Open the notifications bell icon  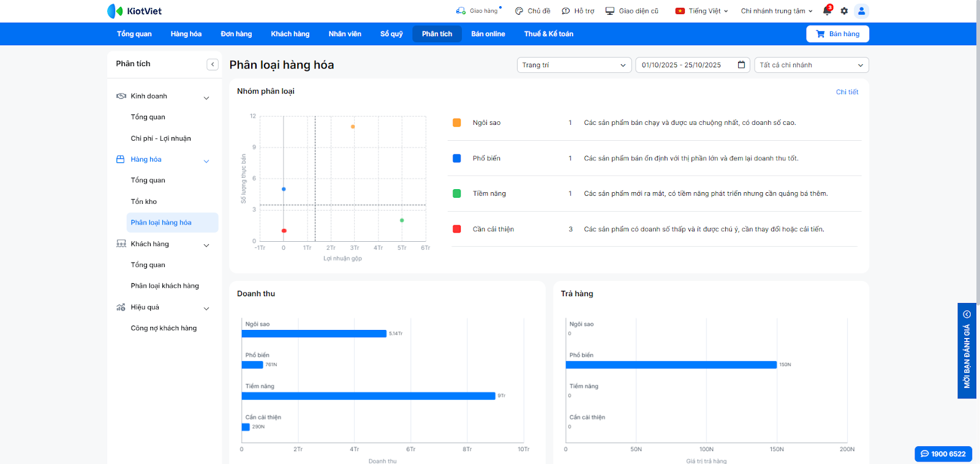coord(827,11)
